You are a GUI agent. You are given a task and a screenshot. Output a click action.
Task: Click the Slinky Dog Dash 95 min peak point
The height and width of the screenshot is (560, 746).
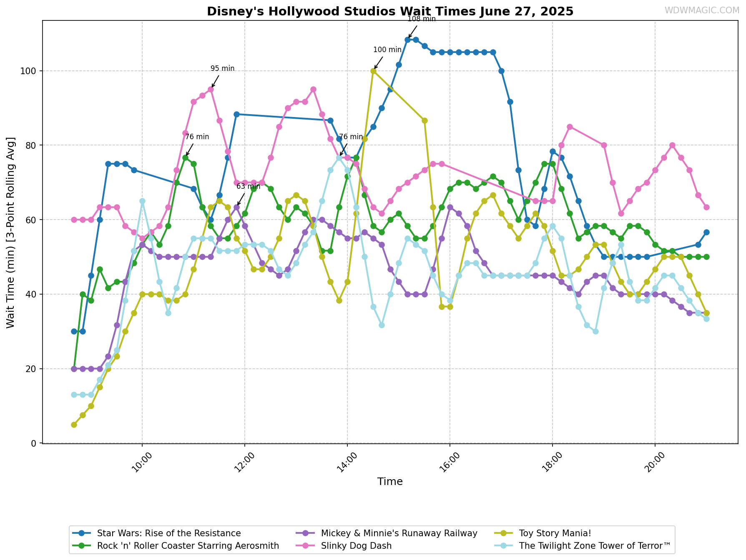point(211,89)
